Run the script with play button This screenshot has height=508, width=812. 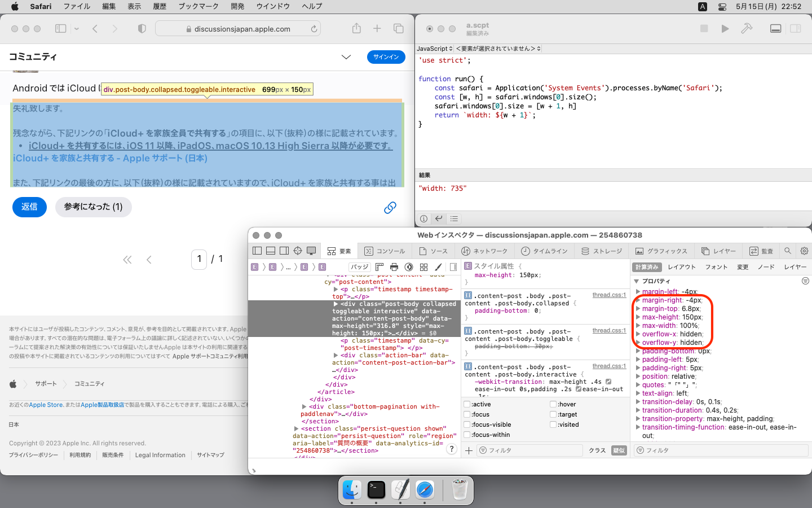click(x=725, y=29)
